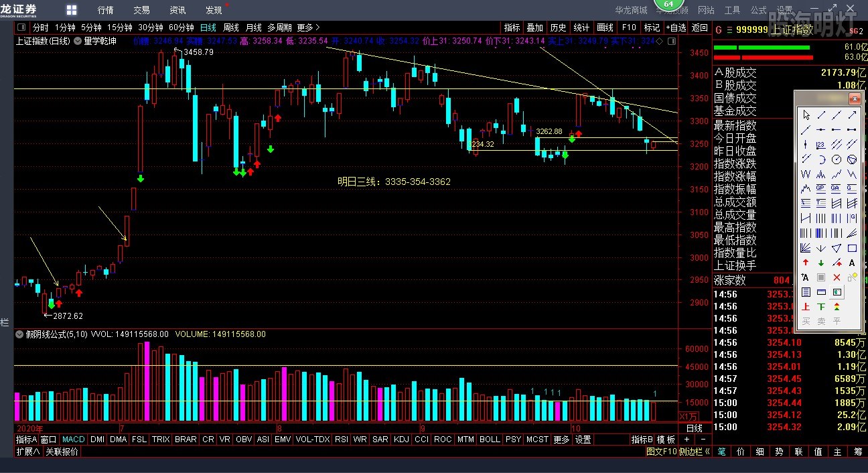This screenshot has width=868, height=473.
Task: Open the 多周期 multi-period option
Action: (279, 27)
